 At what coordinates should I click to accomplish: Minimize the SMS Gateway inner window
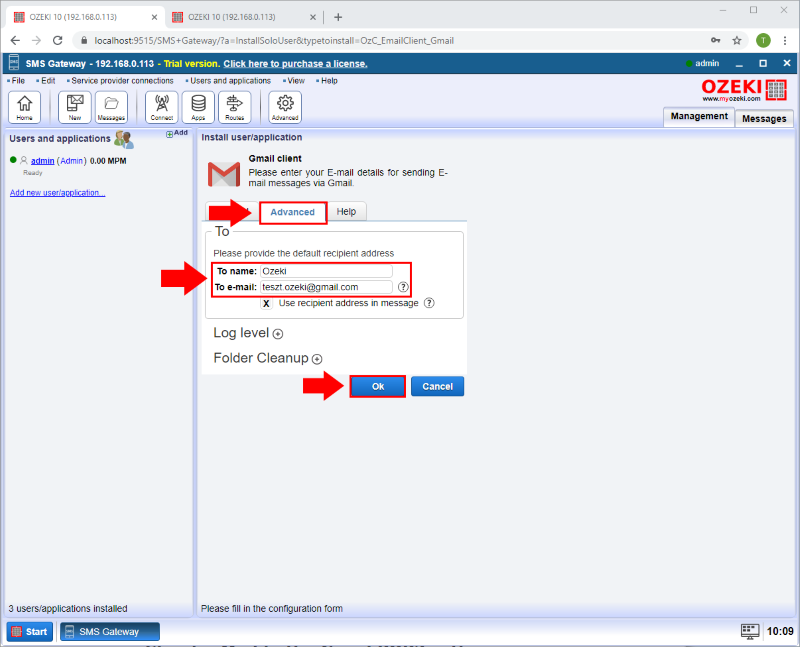[x=739, y=64]
